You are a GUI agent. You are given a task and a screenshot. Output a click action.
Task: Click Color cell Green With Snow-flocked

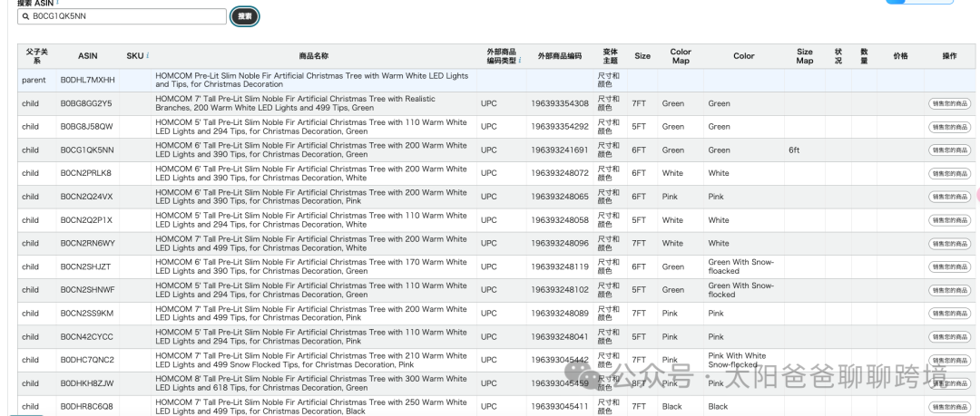click(x=740, y=290)
